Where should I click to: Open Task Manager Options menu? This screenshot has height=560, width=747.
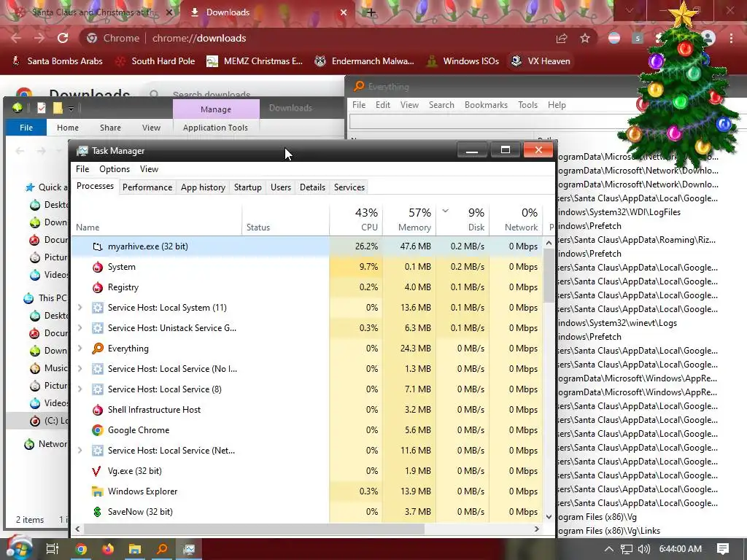115,169
